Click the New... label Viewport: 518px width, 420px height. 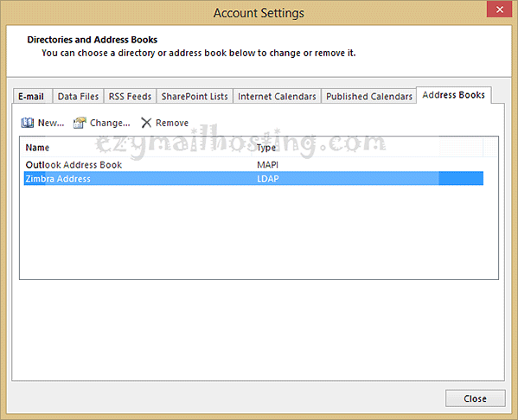coord(51,123)
